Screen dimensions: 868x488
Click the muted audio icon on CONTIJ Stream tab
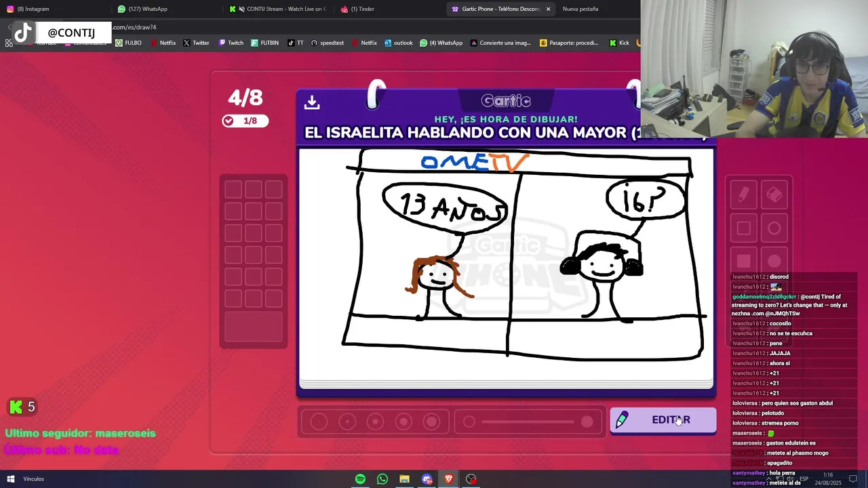242,9
